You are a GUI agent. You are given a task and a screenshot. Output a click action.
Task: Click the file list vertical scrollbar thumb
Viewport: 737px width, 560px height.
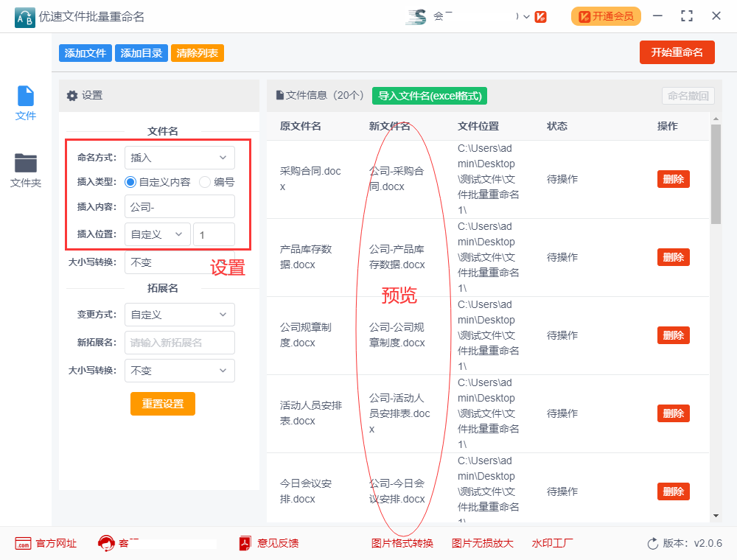(x=716, y=174)
